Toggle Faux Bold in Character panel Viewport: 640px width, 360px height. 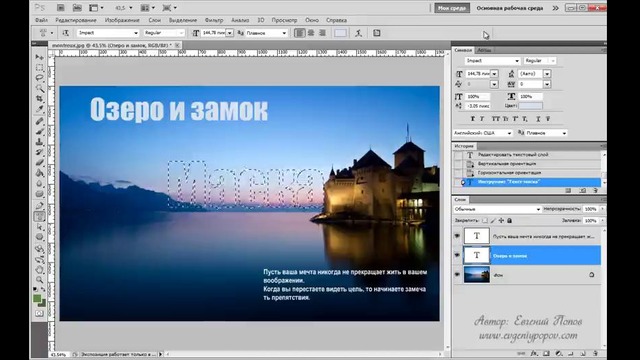pyautogui.click(x=473, y=119)
